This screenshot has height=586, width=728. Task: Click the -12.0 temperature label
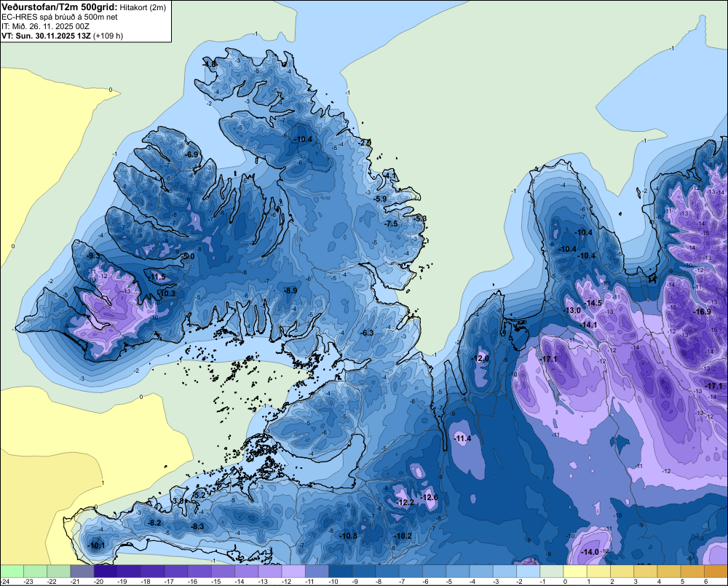(x=480, y=358)
